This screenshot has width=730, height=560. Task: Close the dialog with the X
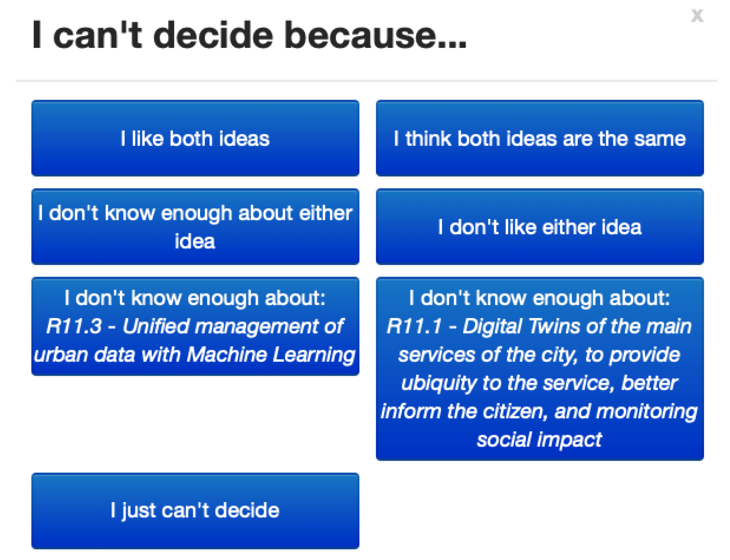(x=696, y=16)
